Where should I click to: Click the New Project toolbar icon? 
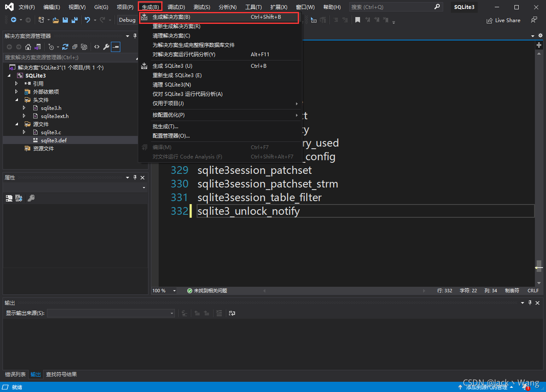pyautogui.click(x=41, y=20)
